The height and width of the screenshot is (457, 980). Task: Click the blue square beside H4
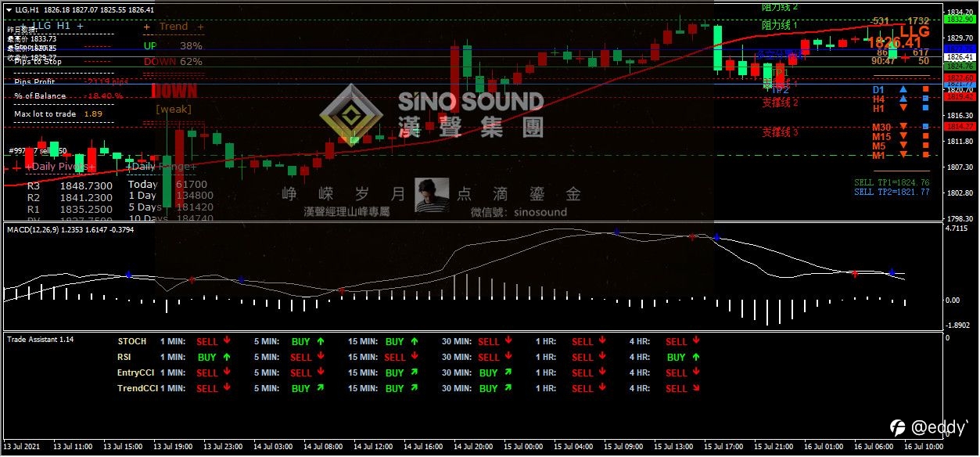tap(925, 99)
